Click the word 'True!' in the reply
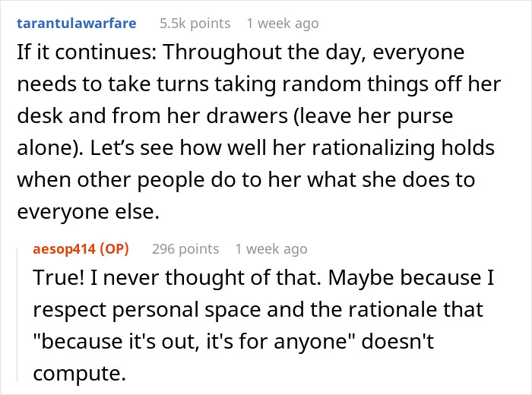 [x=55, y=279]
